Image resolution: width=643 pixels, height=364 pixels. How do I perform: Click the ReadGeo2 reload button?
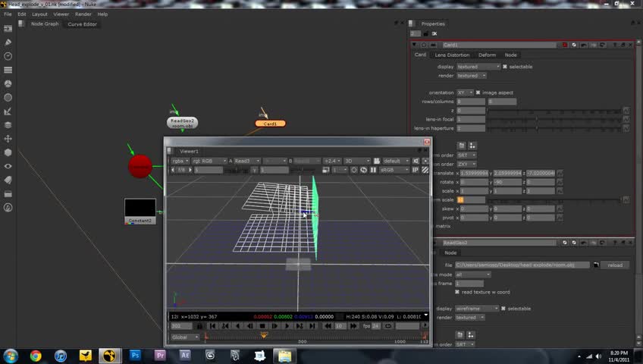coord(615,265)
